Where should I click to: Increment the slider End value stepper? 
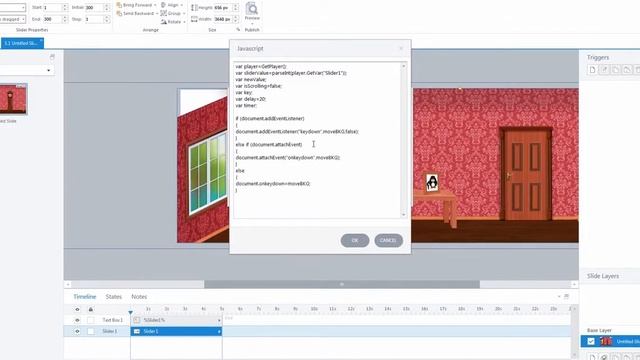point(65,17)
